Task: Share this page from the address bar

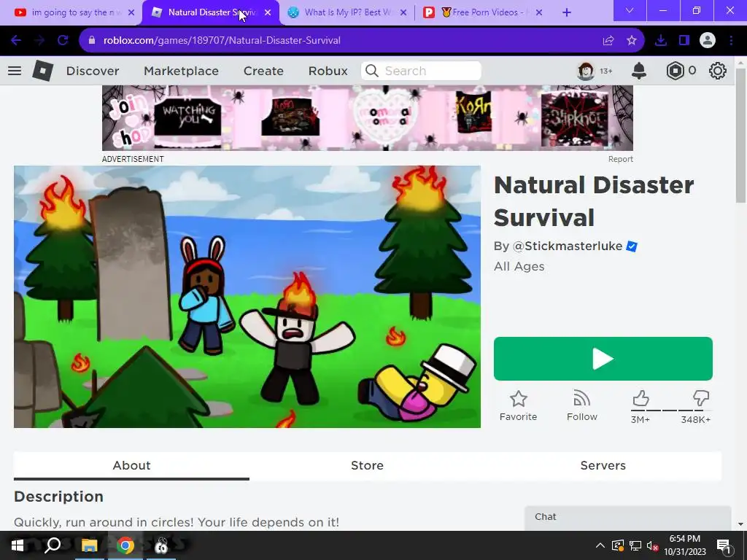Action: pyautogui.click(x=608, y=41)
